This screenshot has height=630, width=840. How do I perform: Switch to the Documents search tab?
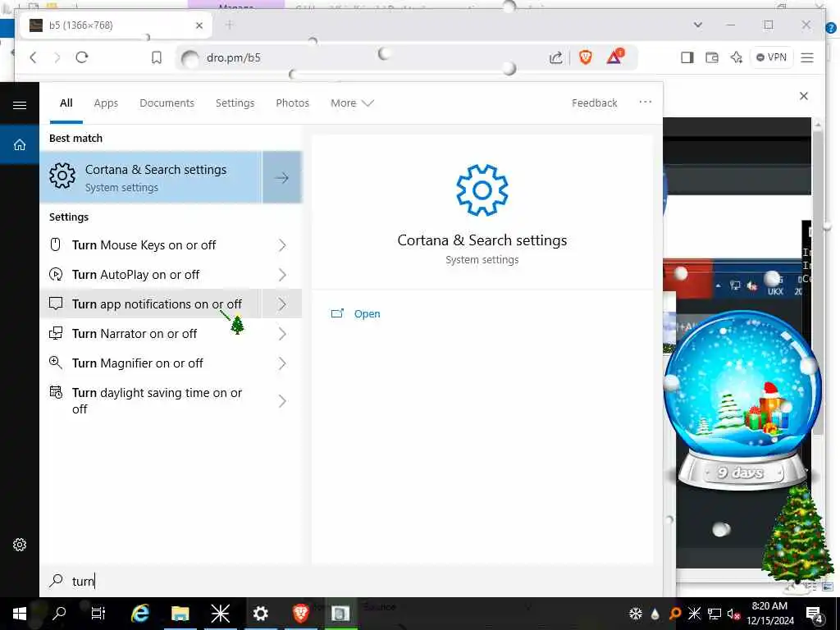click(x=167, y=103)
